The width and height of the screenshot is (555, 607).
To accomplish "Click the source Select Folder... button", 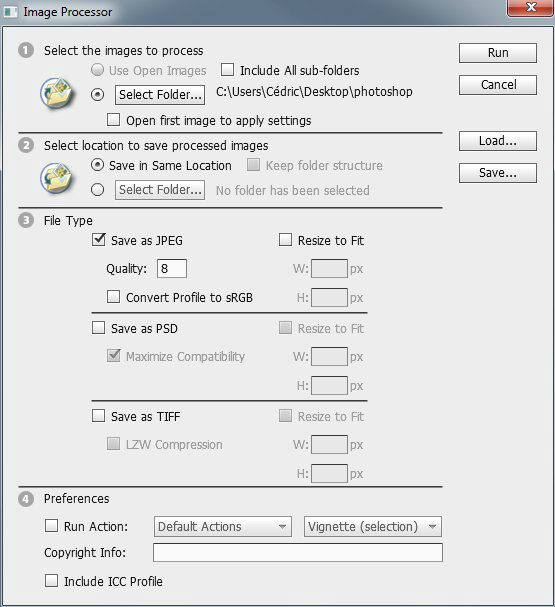I will click(x=160, y=95).
